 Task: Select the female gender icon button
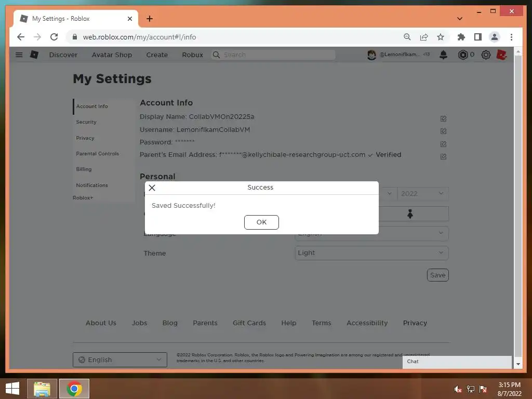tap(410, 214)
